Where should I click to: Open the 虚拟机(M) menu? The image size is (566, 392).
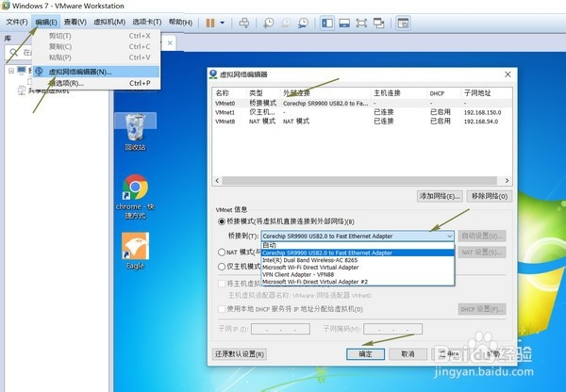tap(109, 23)
